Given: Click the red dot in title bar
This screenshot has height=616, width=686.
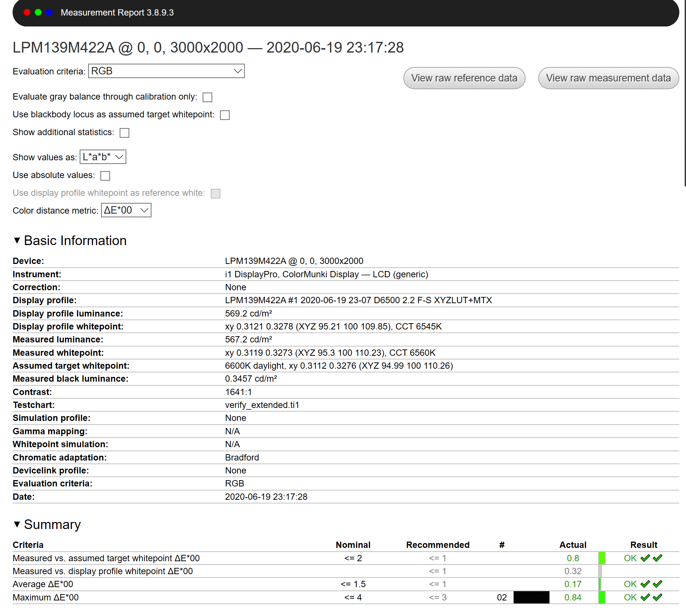Looking at the screenshot, I should (27, 12).
